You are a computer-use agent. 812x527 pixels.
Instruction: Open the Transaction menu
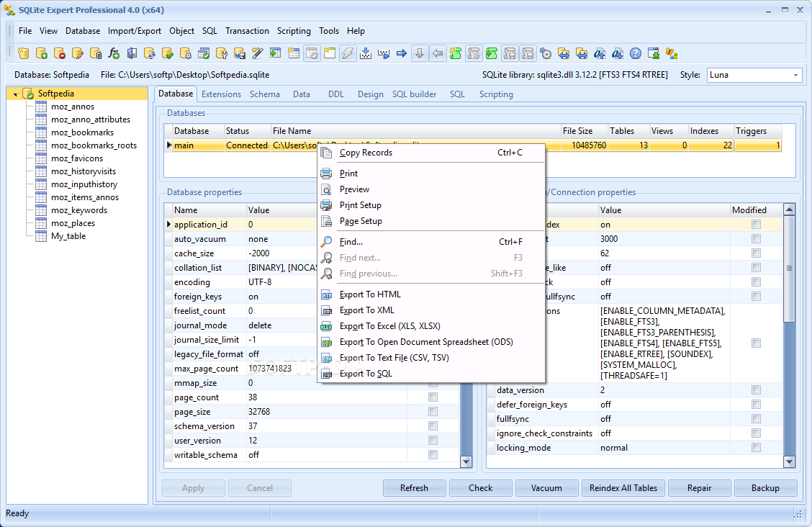click(247, 31)
